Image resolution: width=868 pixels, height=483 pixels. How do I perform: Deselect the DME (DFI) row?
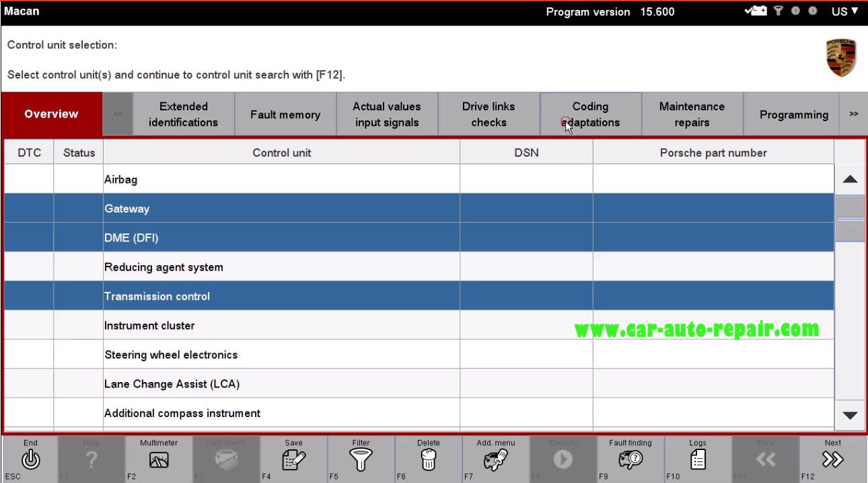[281, 237]
